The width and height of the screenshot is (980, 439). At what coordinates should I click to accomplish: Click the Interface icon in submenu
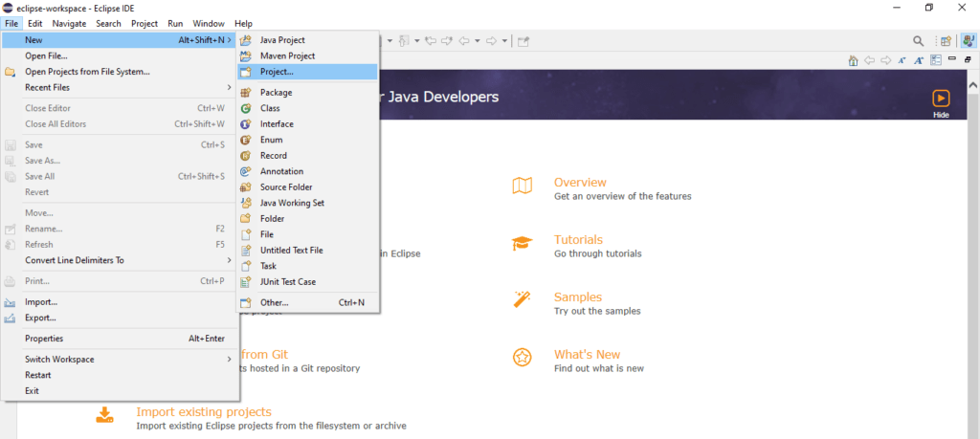pos(246,123)
